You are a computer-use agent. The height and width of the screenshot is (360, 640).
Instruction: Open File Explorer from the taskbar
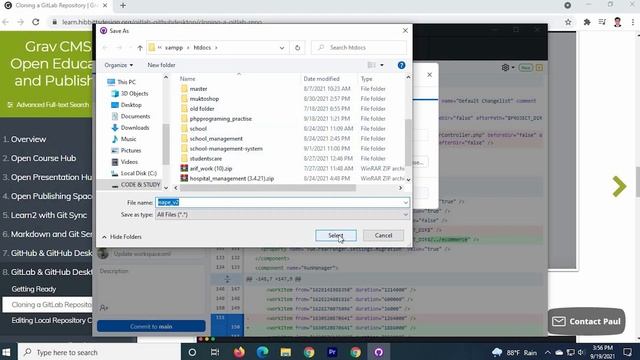click(x=286, y=352)
